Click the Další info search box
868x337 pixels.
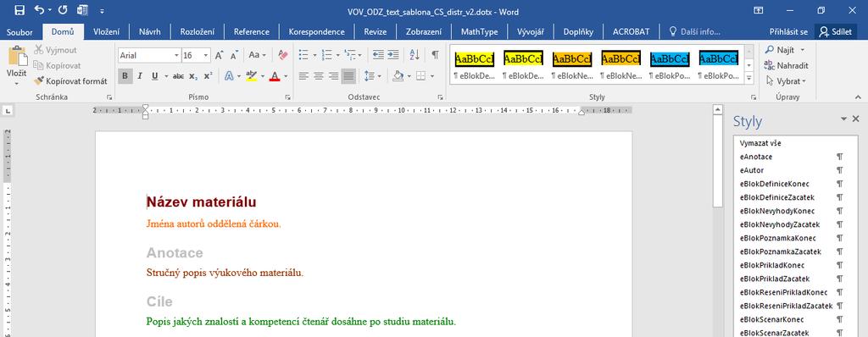point(695,31)
